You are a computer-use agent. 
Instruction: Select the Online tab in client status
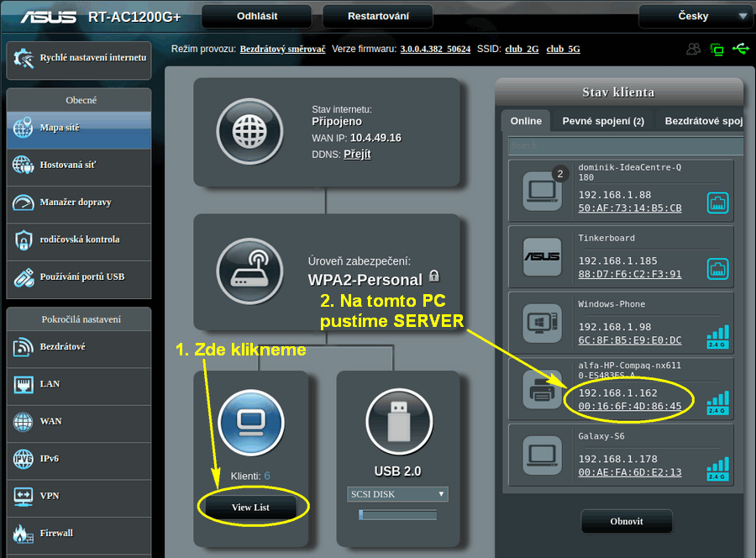(x=526, y=121)
